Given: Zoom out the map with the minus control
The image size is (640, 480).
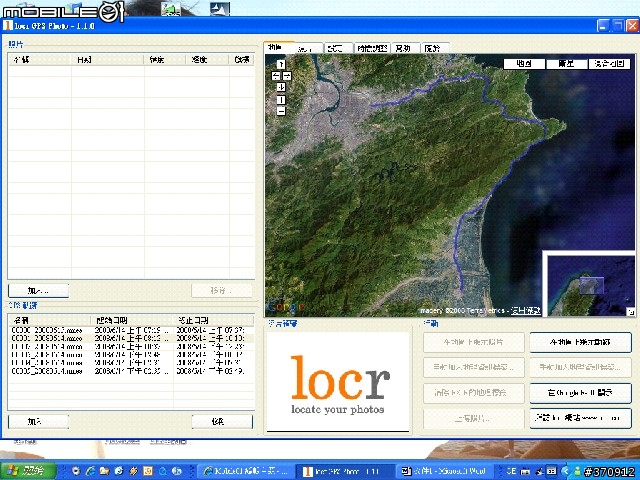Looking at the screenshot, I should (281, 111).
